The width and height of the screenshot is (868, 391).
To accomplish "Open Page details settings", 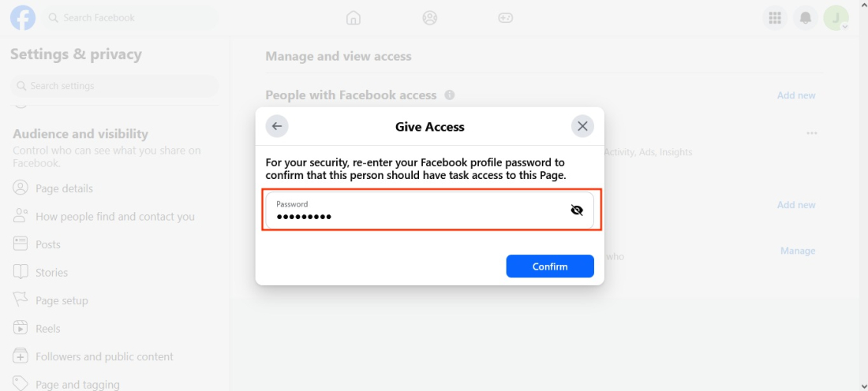I will pyautogui.click(x=64, y=188).
